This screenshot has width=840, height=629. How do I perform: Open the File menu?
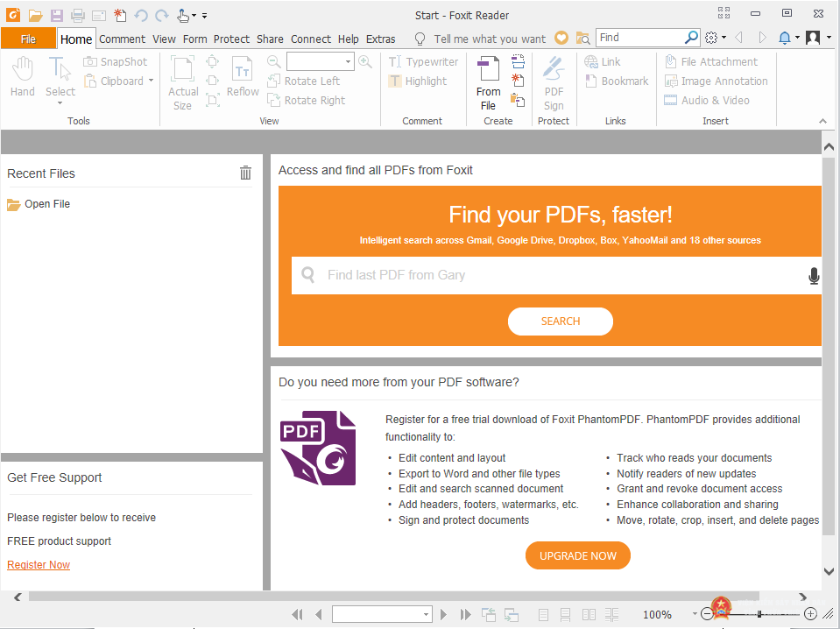click(x=28, y=39)
